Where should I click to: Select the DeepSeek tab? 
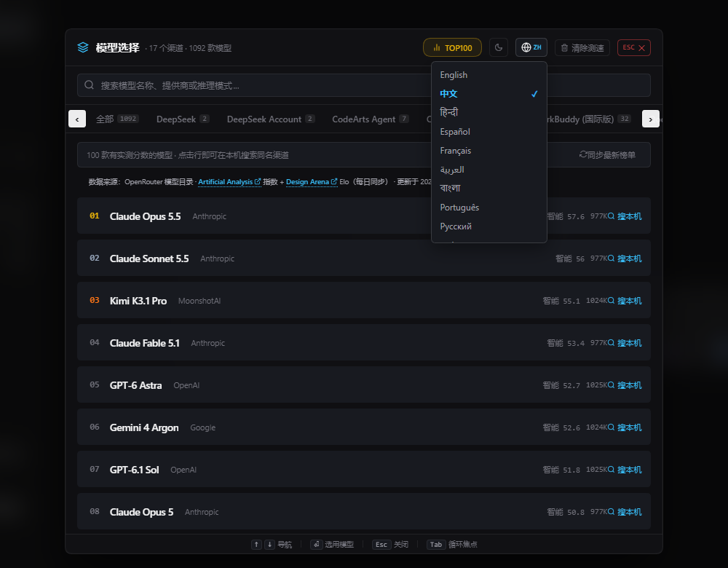[x=183, y=119]
